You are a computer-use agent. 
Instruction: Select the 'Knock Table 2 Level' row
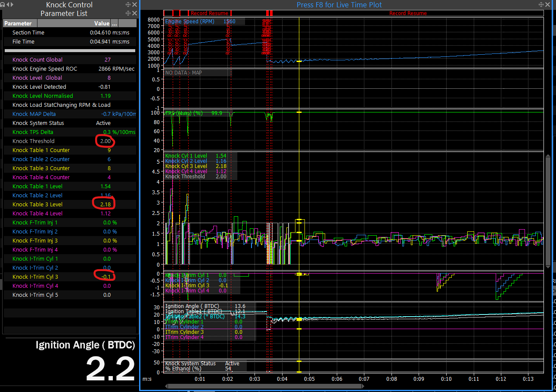[x=70, y=196]
